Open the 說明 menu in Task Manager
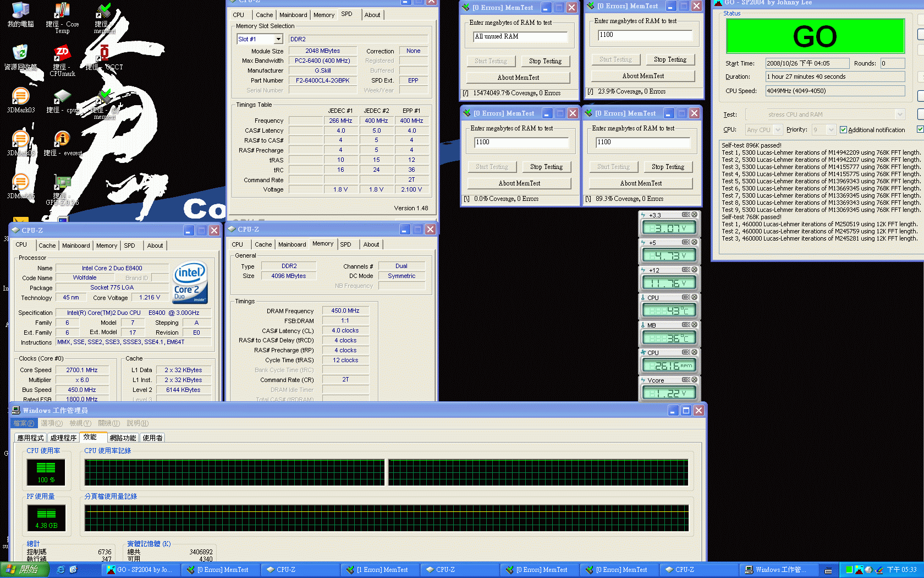This screenshot has height=578, width=924. (137, 423)
